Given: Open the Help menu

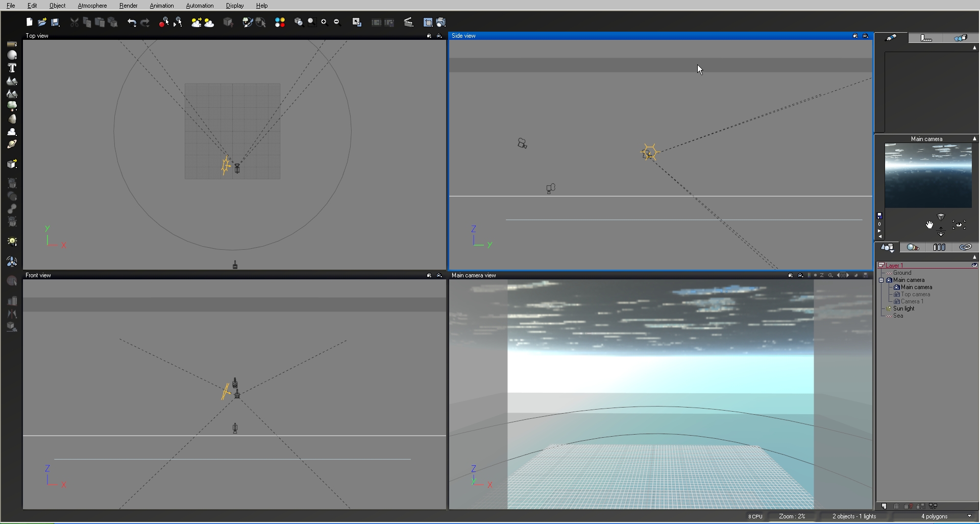Looking at the screenshot, I should (x=262, y=6).
